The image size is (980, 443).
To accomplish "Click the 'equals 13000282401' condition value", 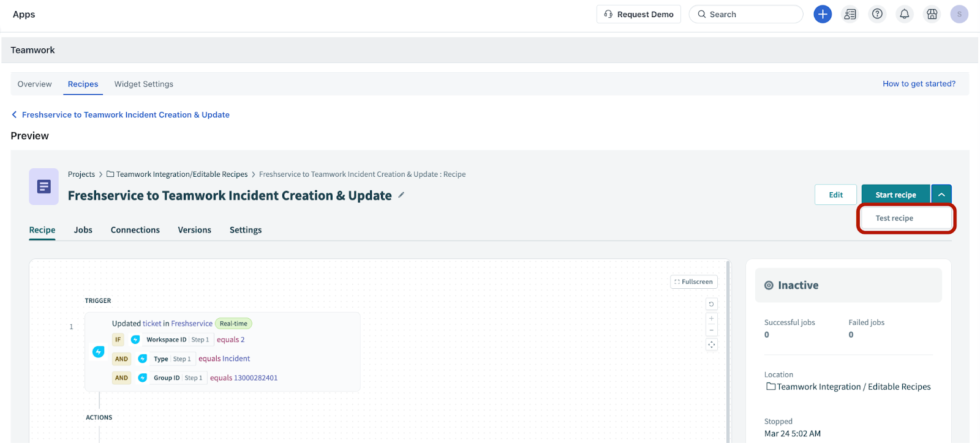I will tap(244, 378).
